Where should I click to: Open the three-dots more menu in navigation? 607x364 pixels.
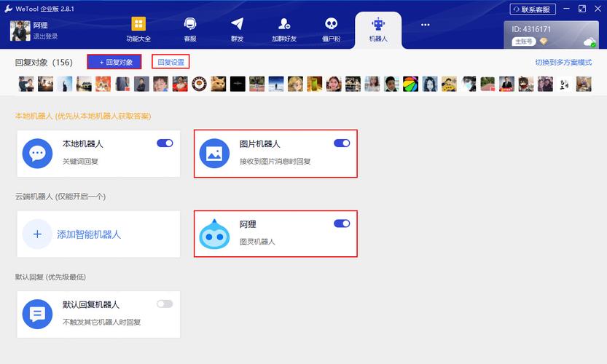coord(426,25)
